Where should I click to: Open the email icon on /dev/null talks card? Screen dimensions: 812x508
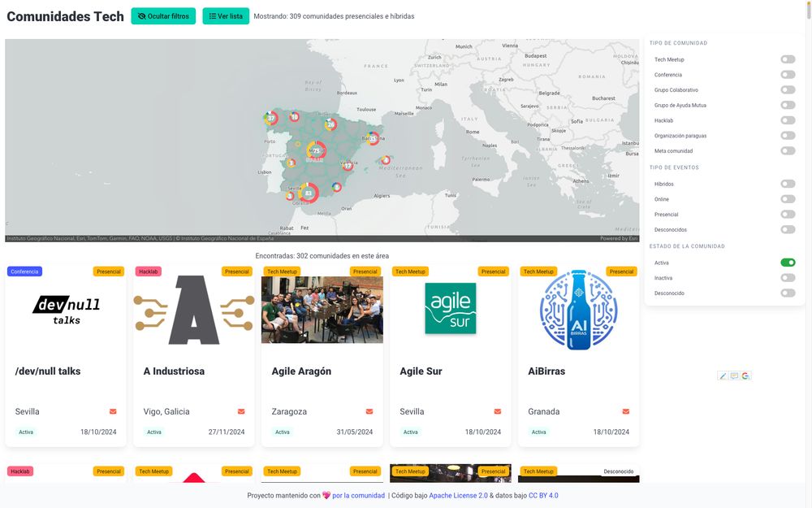pyautogui.click(x=113, y=411)
